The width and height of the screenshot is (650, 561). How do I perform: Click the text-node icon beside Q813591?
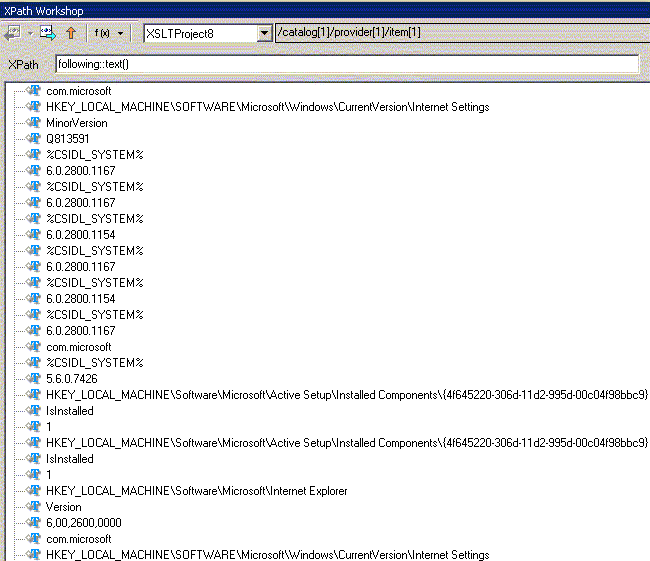pos(33,138)
